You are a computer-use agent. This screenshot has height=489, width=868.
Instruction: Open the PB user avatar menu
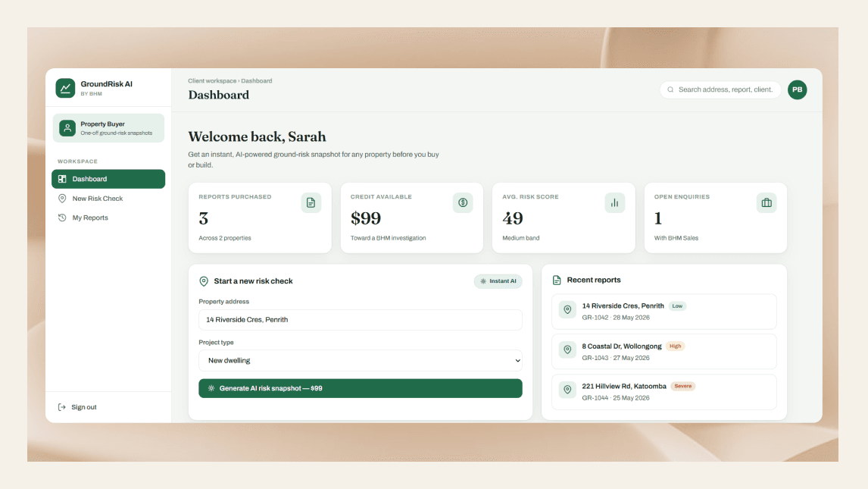(x=797, y=89)
